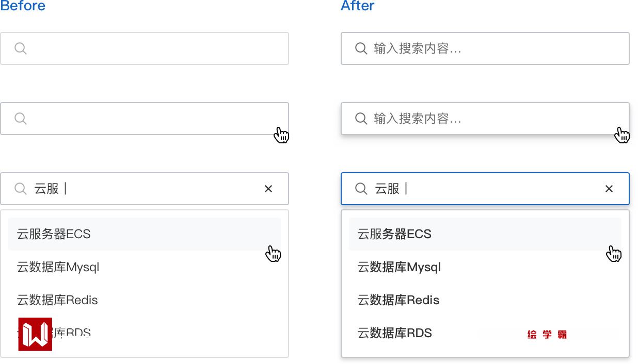Screen dimensions: 638x364
Task: Click magnifier in blue-focused After field
Action: click(x=361, y=189)
